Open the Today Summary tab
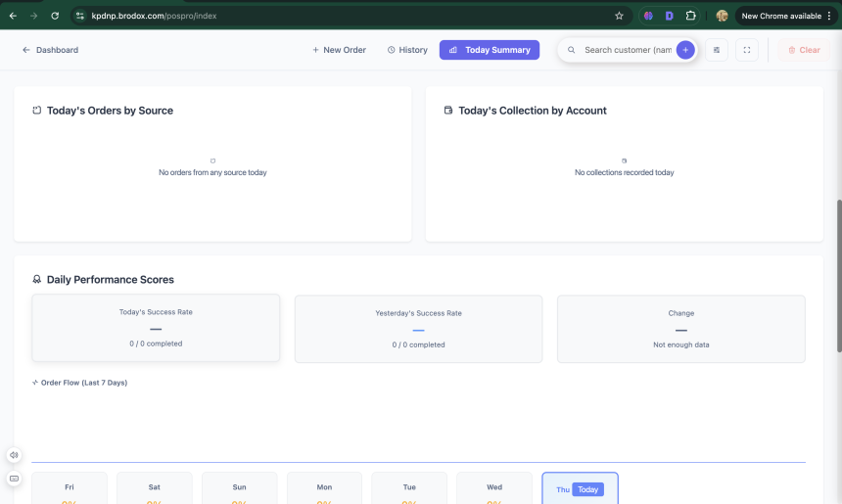This screenshot has height=504, width=842. tap(490, 50)
